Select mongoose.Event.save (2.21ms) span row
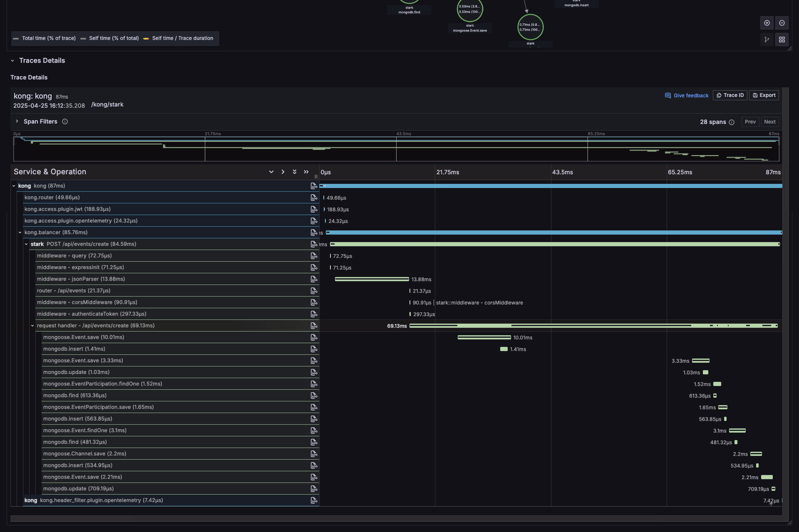 [180, 477]
